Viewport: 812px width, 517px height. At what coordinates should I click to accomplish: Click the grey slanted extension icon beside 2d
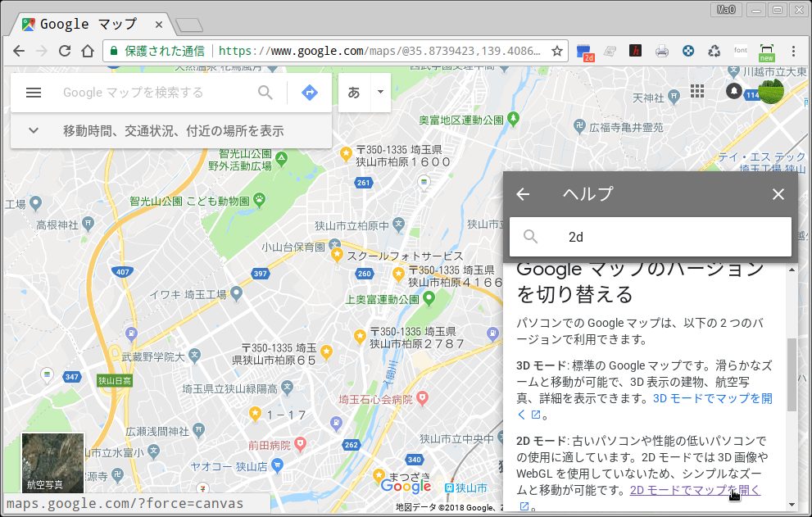click(x=610, y=51)
